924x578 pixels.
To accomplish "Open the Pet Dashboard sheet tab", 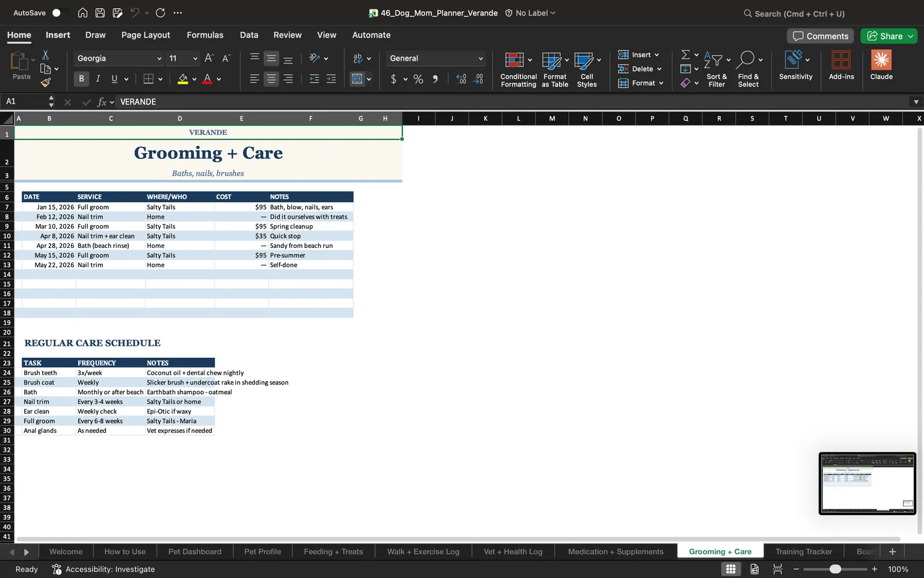I will [195, 551].
